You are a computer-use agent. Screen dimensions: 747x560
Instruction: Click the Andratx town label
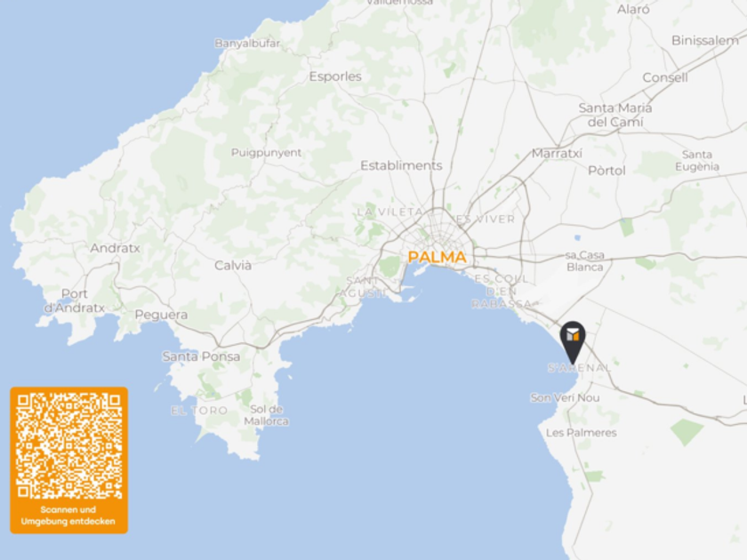tap(116, 248)
